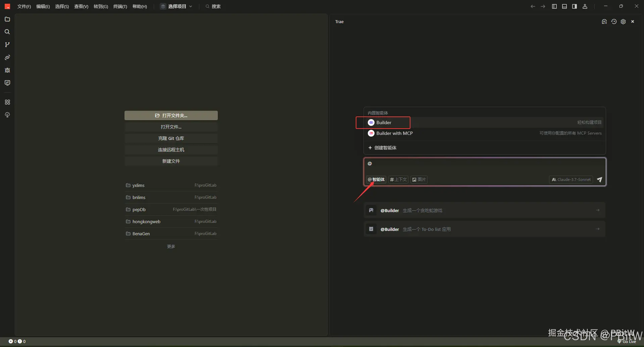Toggle the right AI sidebar layout icon
This screenshot has height=347, width=644.
(x=574, y=6)
